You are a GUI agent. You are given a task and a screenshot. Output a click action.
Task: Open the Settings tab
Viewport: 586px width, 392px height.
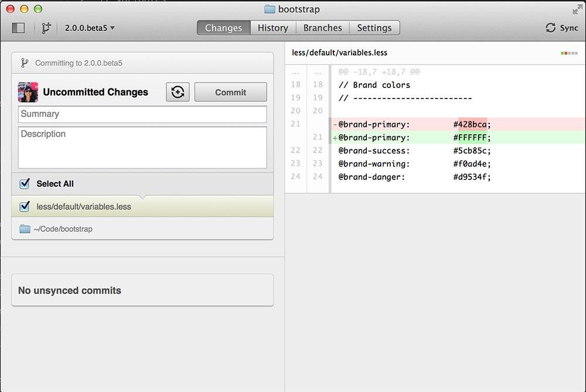point(374,28)
